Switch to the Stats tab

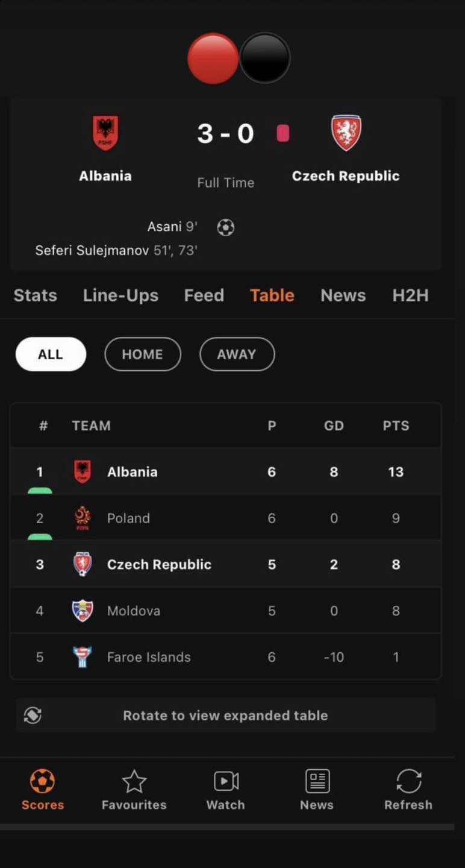35,295
